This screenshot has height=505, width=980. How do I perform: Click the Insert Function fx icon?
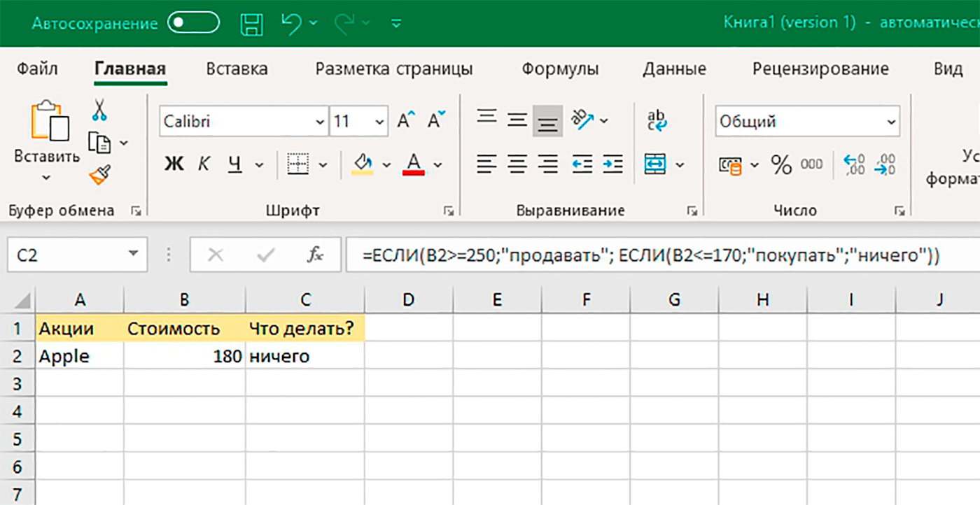315,256
